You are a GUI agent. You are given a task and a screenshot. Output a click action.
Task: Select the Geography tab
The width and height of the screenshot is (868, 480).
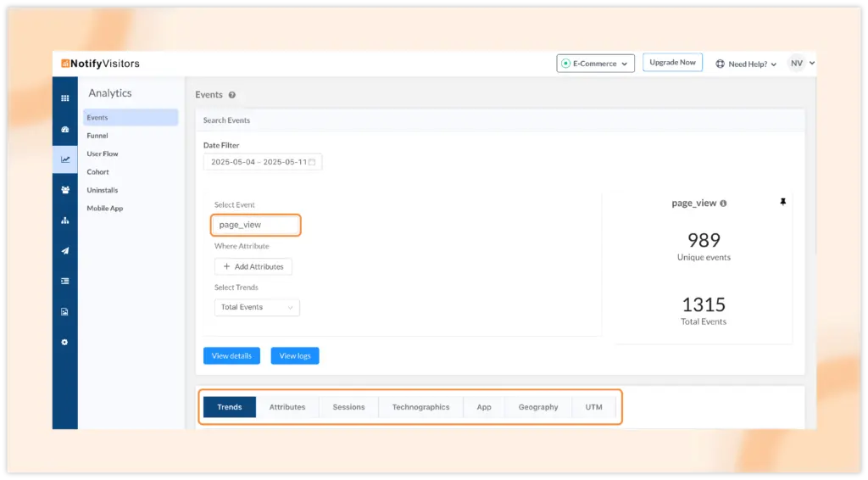(538, 407)
